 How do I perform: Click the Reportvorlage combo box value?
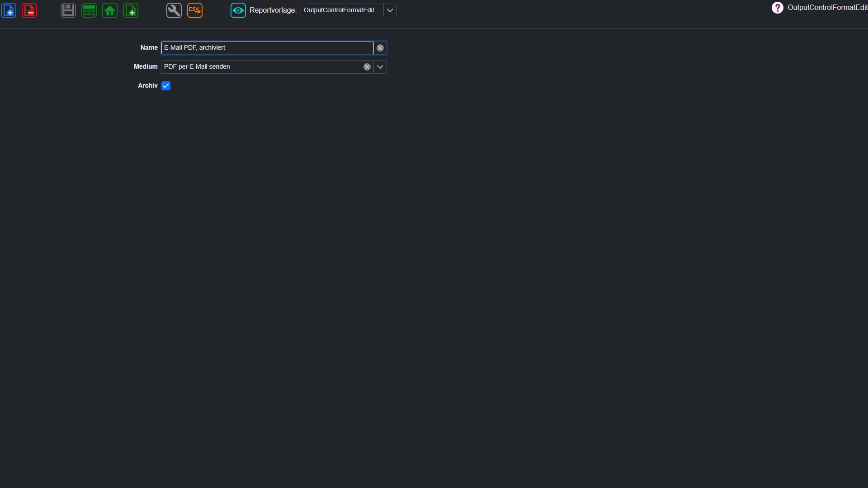point(342,10)
